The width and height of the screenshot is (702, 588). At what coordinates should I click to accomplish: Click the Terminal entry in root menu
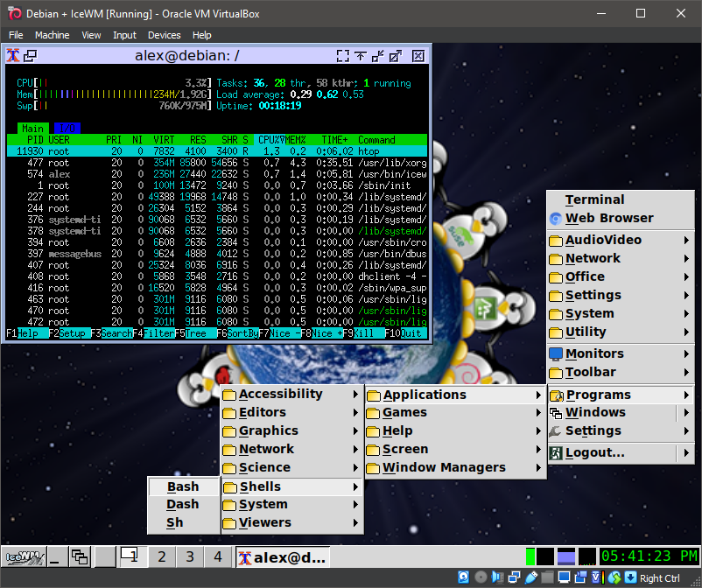594,199
